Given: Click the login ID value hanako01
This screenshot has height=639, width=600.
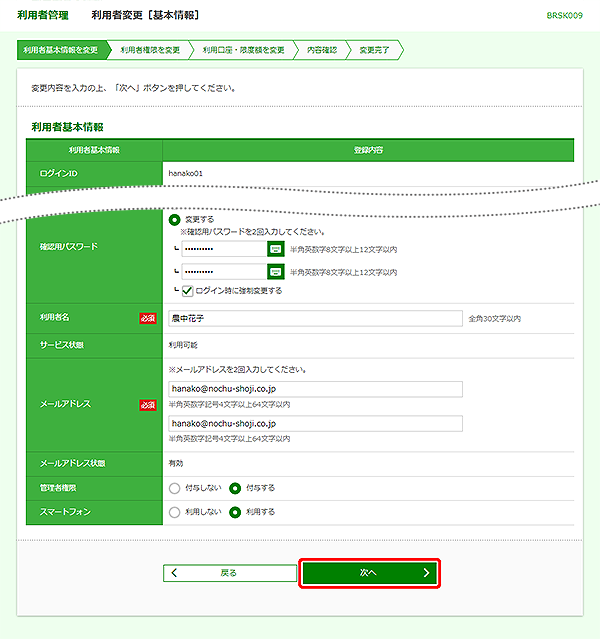Looking at the screenshot, I should tap(185, 174).
